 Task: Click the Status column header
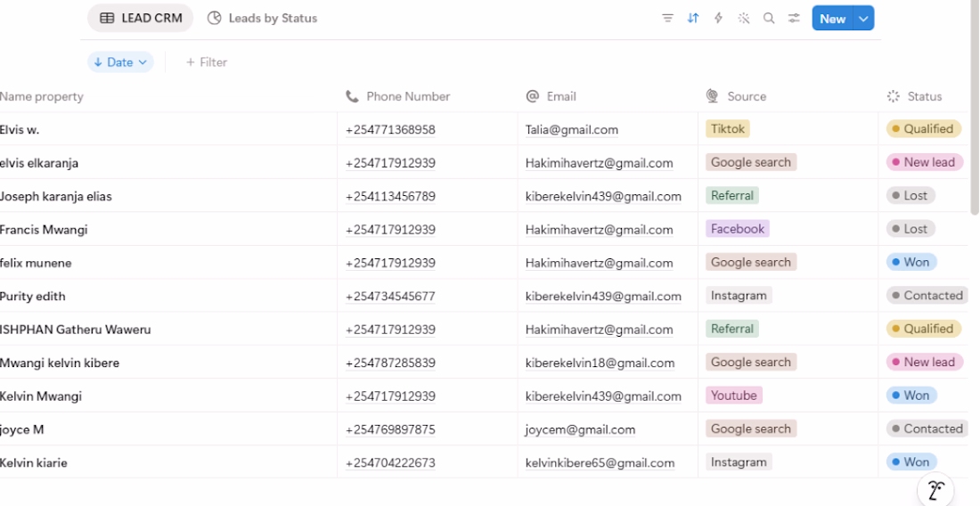click(x=914, y=96)
